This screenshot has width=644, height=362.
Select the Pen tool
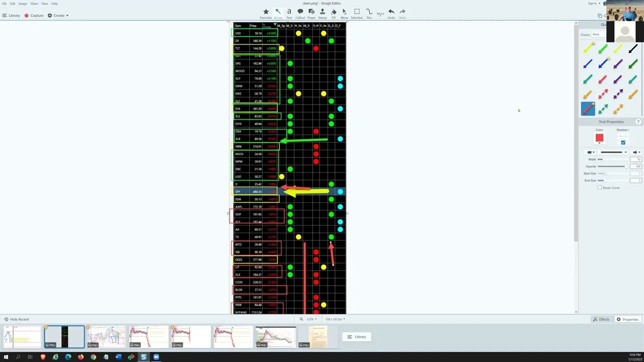click(369, 14)
